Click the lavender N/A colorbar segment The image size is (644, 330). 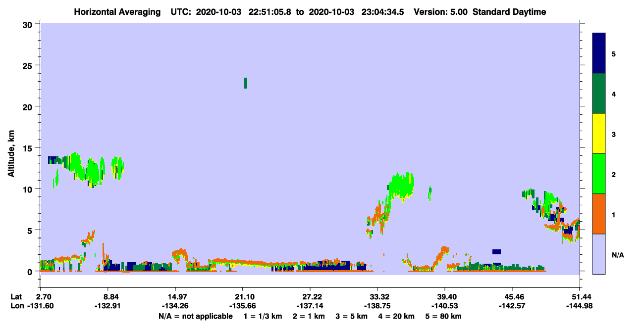pos(599,254)
